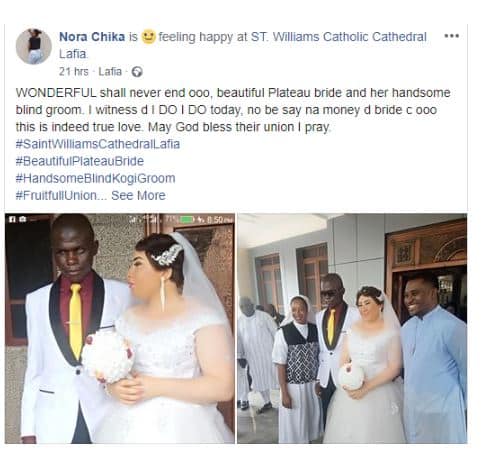This screenshot has width=494, height=464.
Task: Expand the post with See More
Action: pyautogui.click(x=138, y=196)
